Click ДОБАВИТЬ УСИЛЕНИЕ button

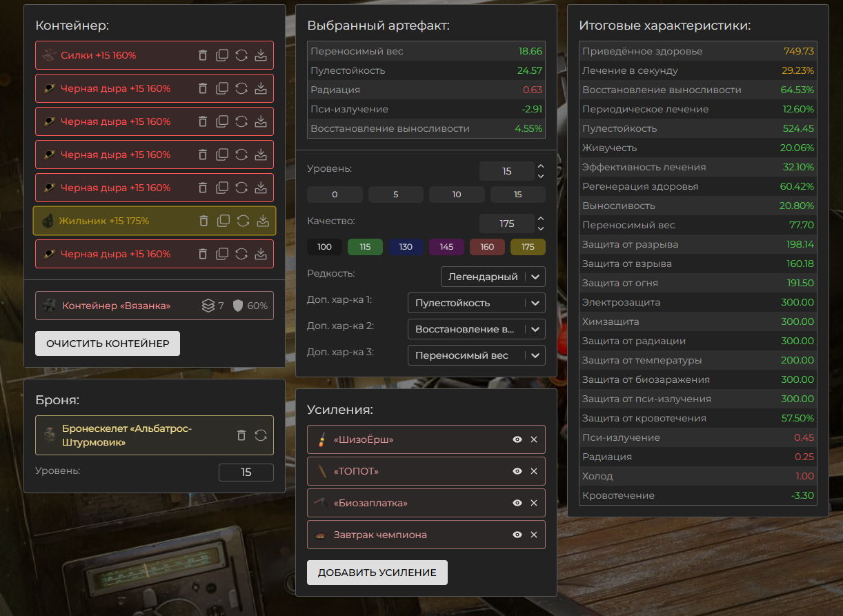pyautogui.click(x=377, y=573)
